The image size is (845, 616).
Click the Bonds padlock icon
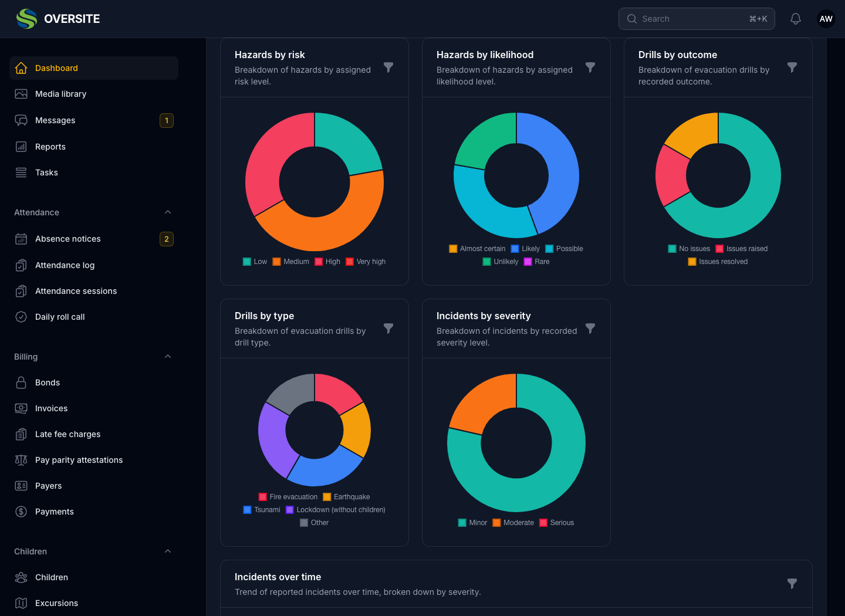pos(21,383)
